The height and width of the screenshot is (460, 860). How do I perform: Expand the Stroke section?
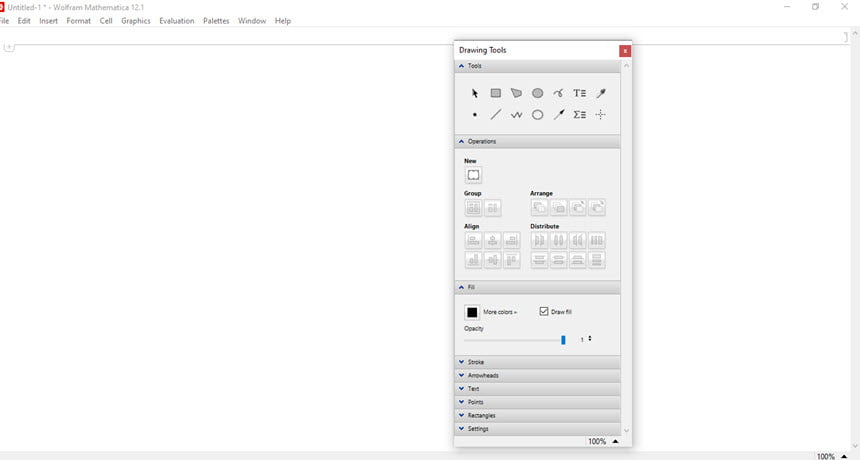click(x=538, y=362)
